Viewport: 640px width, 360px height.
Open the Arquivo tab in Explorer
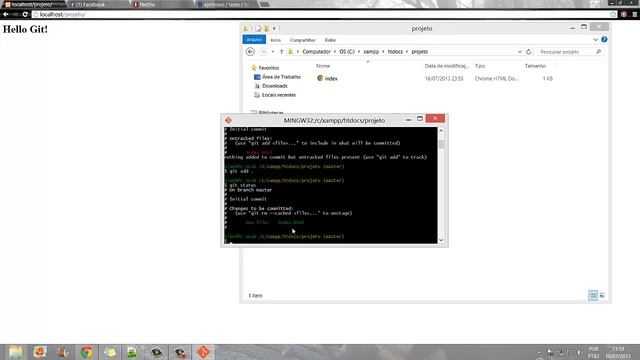point(254,40)
